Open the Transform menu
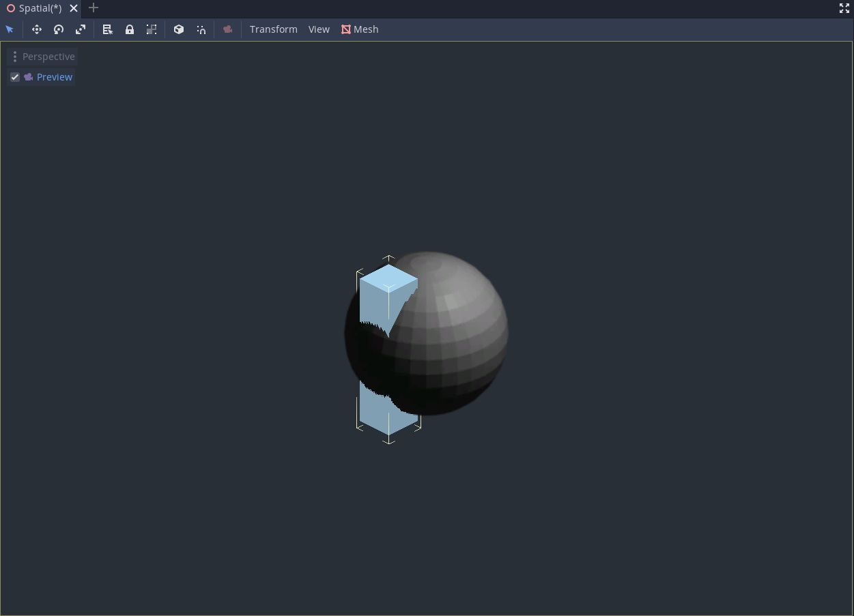The image size is (854, 616). coord(273,29)
